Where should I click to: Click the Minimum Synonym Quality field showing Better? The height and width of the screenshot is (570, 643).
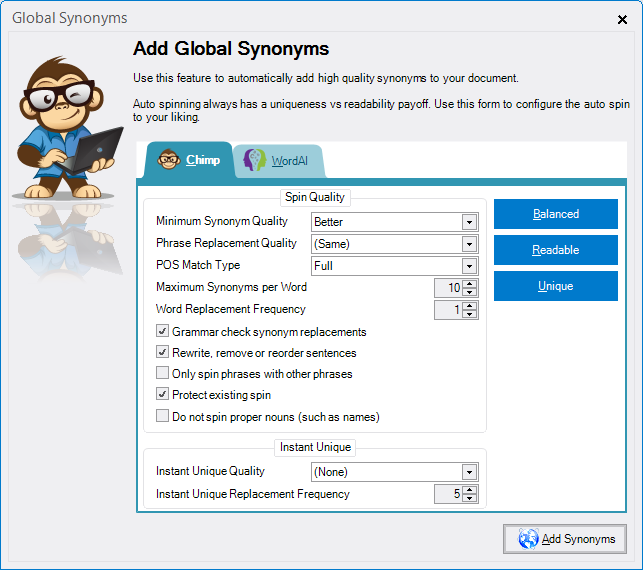(x=394, y=222)
